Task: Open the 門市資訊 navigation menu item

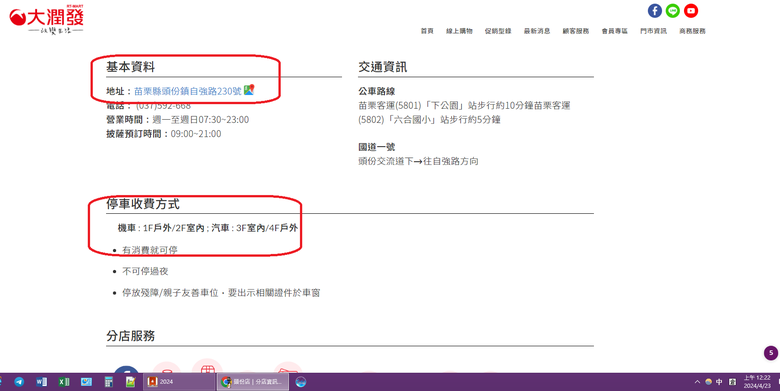Action: coord(653,31)
